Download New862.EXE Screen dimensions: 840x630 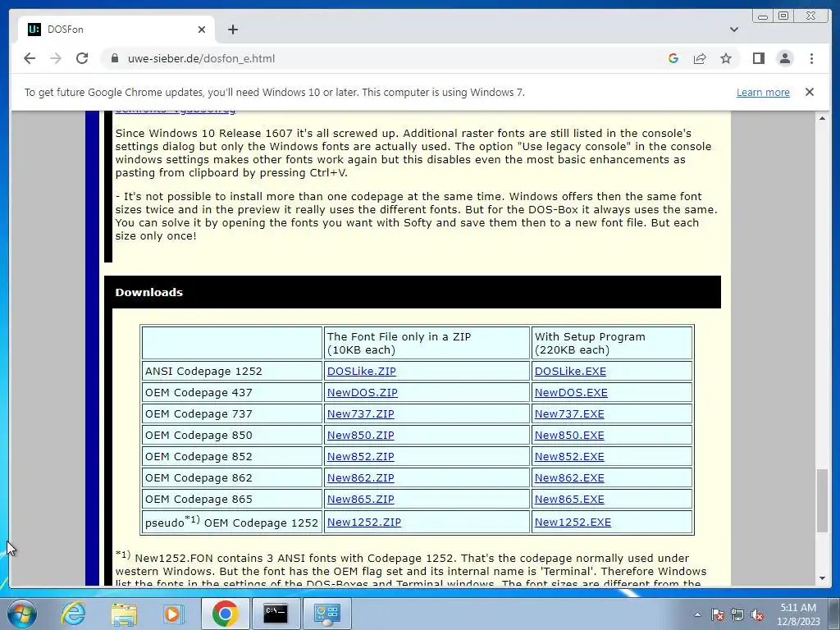[x=569, y=478]
